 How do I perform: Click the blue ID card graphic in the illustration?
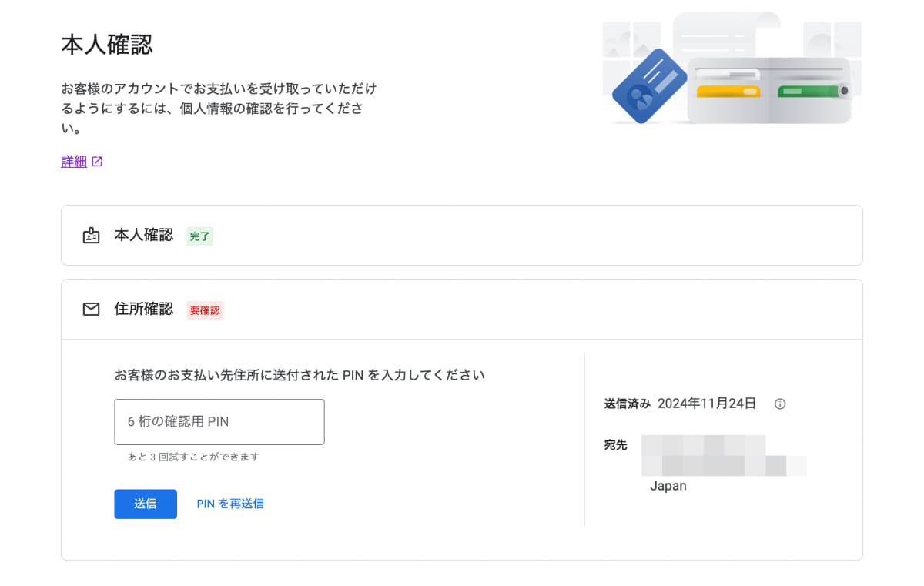pos(649,85)
